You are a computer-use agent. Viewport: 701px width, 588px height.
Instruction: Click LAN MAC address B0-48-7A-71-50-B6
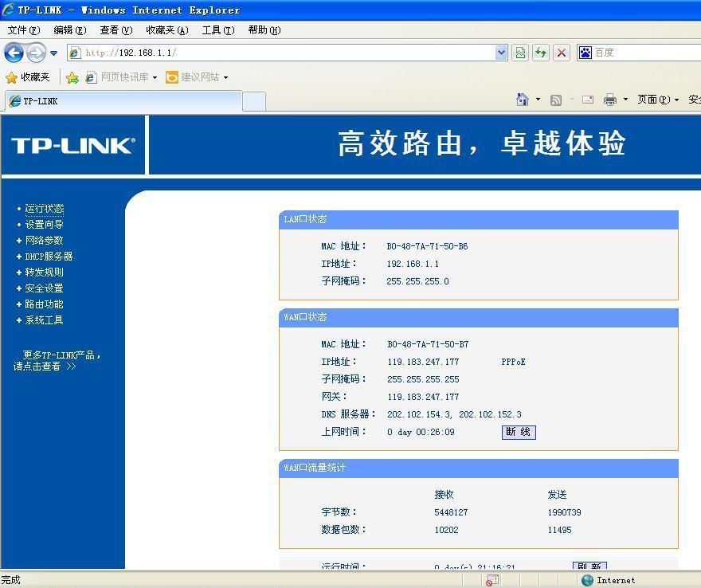(428, 246)
